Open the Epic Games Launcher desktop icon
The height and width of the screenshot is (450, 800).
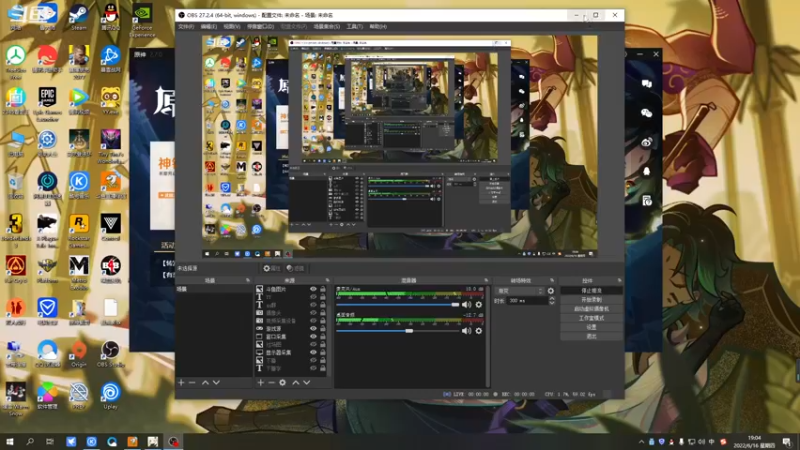pyautogui.click(x=47, y=104)
